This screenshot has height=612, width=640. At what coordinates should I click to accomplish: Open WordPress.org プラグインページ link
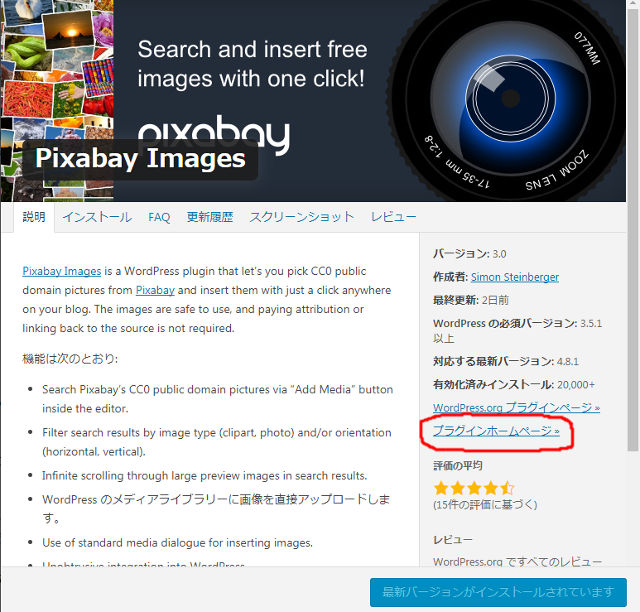[516, 407]
